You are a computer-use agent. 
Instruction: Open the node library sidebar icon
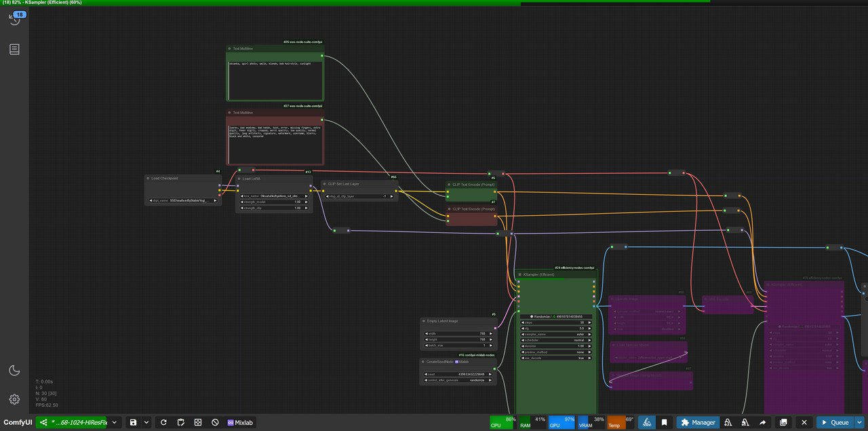pos(14,50)
